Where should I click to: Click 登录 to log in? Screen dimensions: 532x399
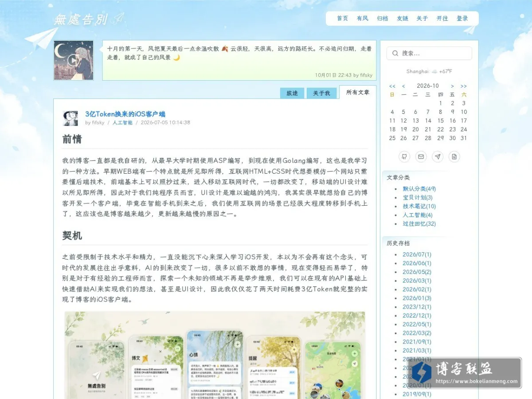[x=462, y=18]
